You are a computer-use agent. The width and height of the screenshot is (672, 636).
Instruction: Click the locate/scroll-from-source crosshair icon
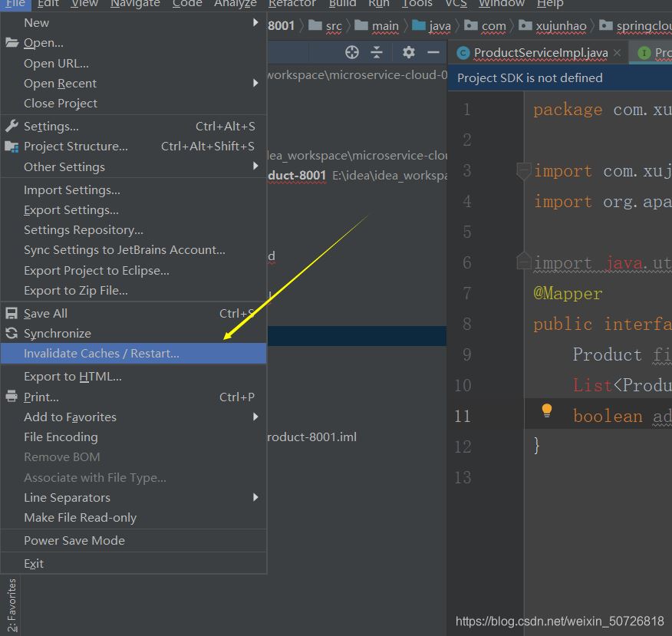pyautogui.click(x=352, y=52)
